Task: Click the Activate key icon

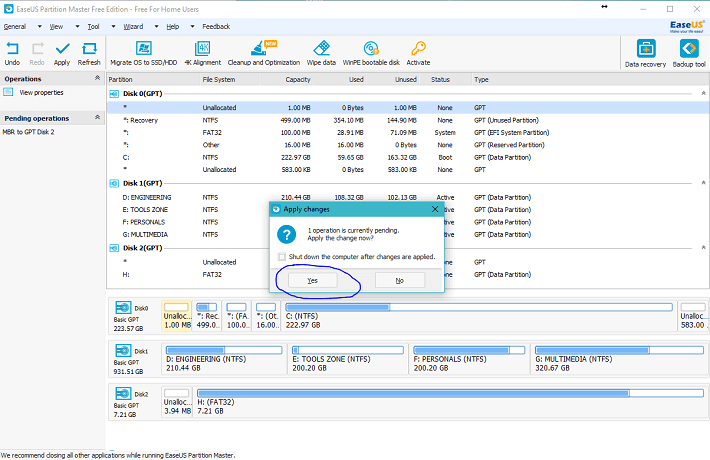Action: (418, 48)
